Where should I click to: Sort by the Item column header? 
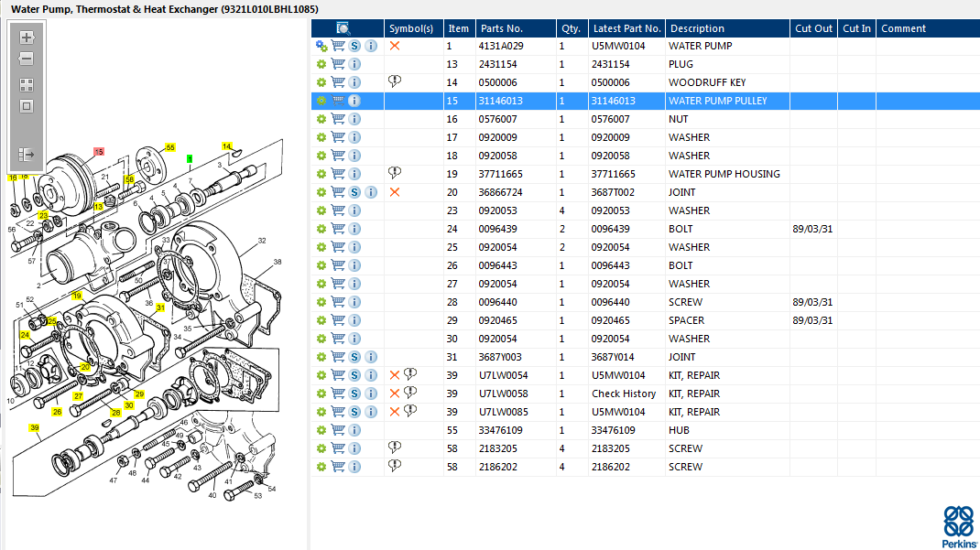[x=458, y=28]
